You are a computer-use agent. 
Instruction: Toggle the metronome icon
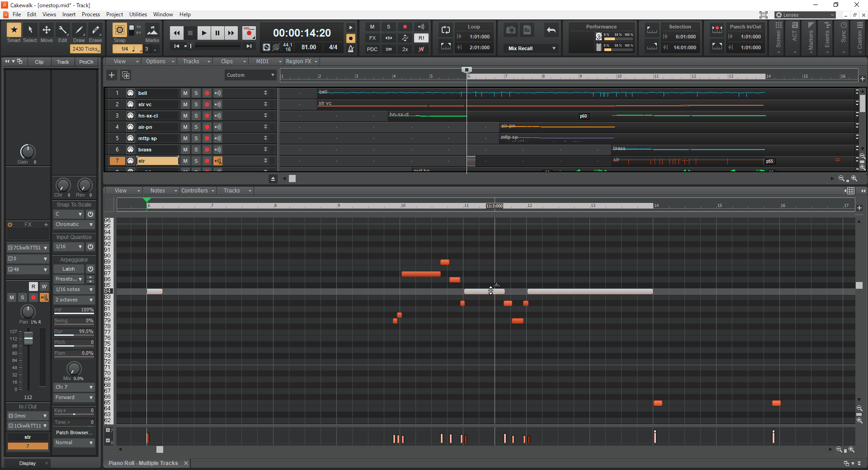(351, 49)
